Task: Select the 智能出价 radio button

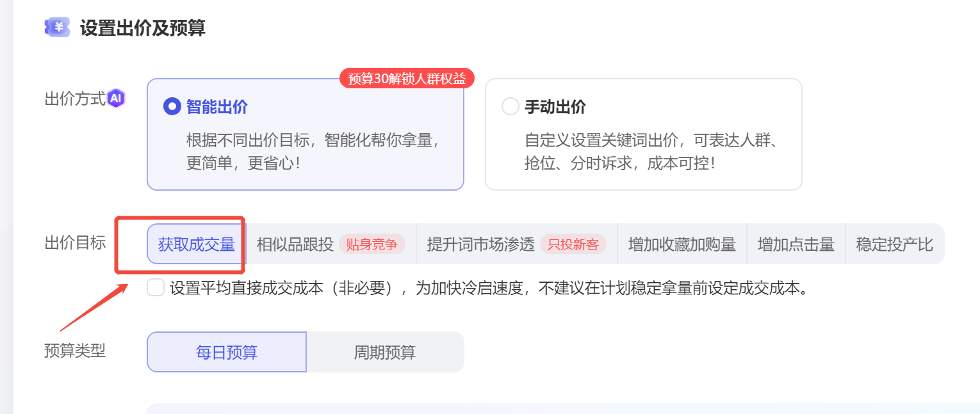Action: pos(172,106)
